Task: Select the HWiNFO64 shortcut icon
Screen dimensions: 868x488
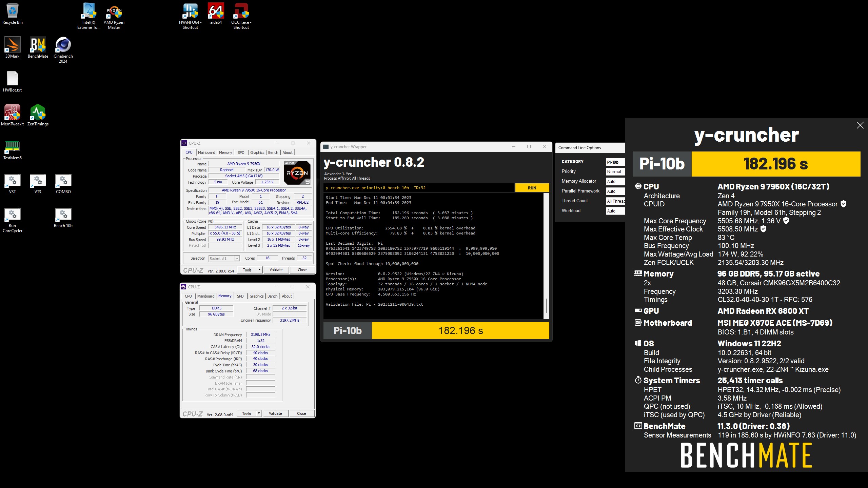Action: coord(190,16)
